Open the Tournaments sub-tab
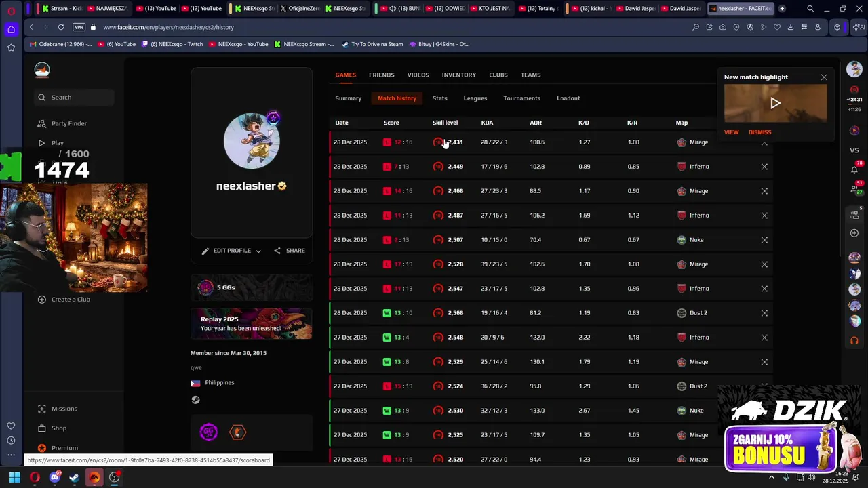Screen dimensions: 868x488 click(x=521, y=98)
